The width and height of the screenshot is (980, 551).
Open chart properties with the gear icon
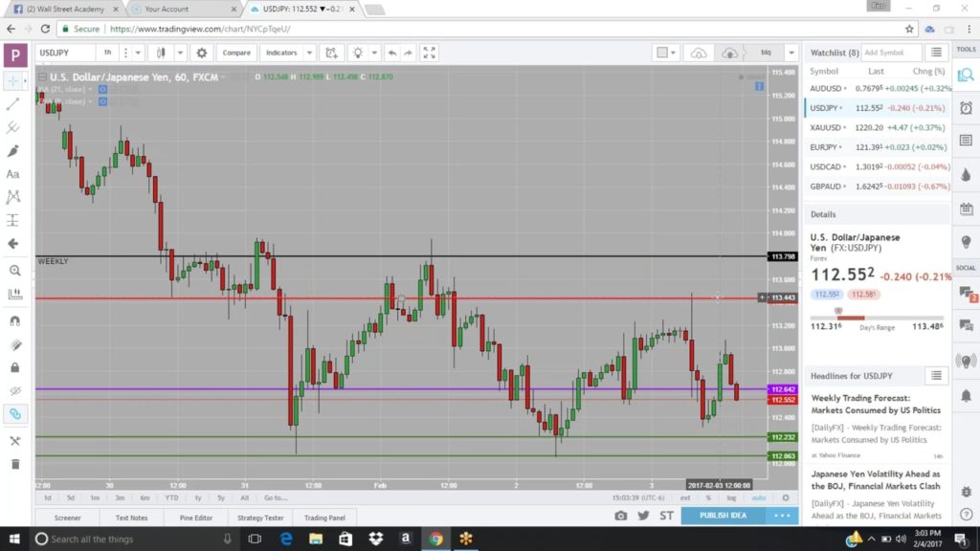201,54
